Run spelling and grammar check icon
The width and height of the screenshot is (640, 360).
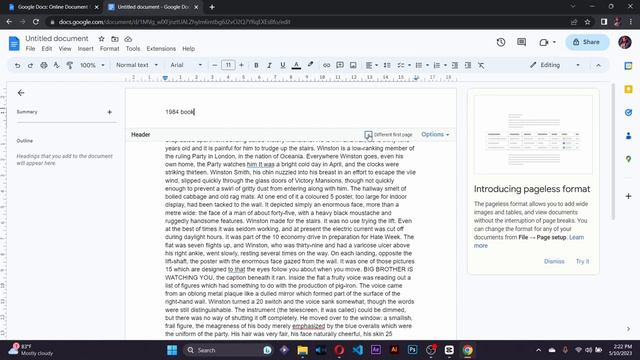(56, 65)
